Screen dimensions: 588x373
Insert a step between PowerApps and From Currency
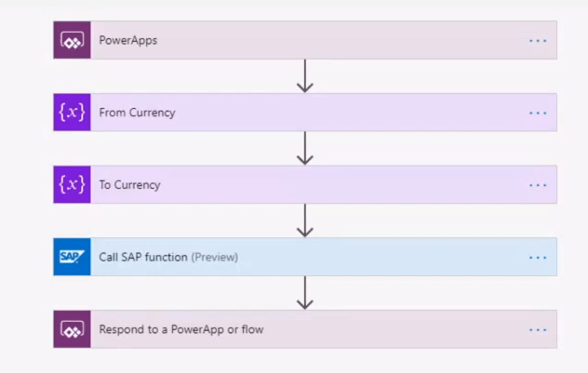tap(304, 76)
